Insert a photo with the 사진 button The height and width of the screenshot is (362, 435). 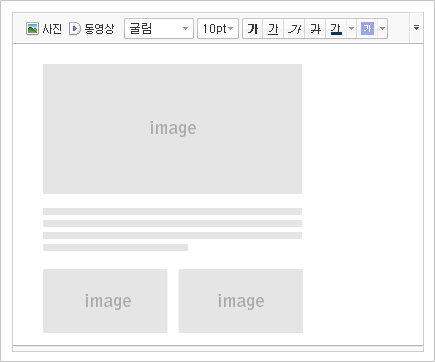pyautogui.click(x=44, y=29)
